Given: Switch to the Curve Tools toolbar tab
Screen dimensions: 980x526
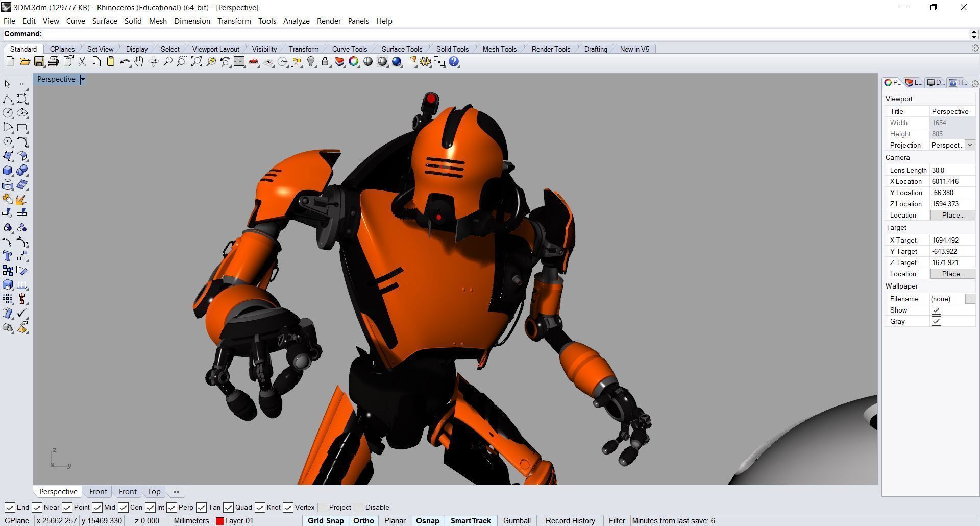Looking at the screenshot, I should pos(350,49).
